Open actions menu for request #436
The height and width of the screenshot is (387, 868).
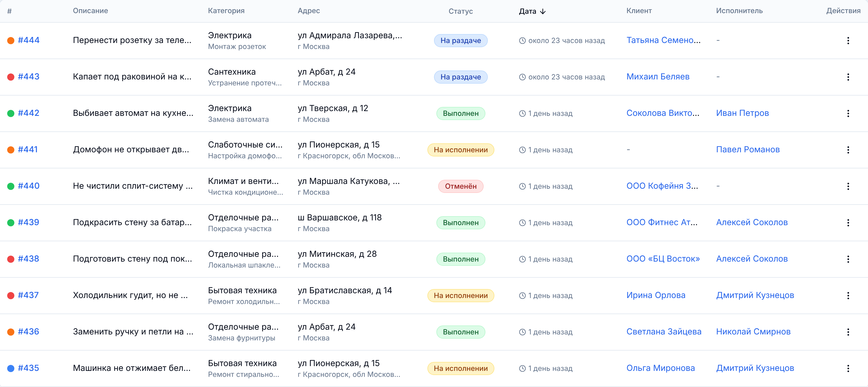click(848, 332)
